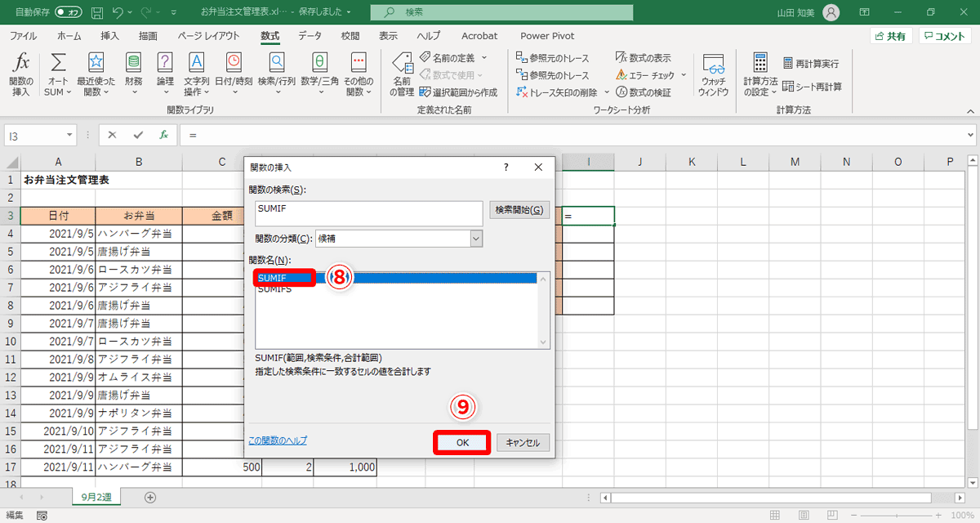
Task: Click OK in the Insert Function dialog
Action: pos(462,443)
